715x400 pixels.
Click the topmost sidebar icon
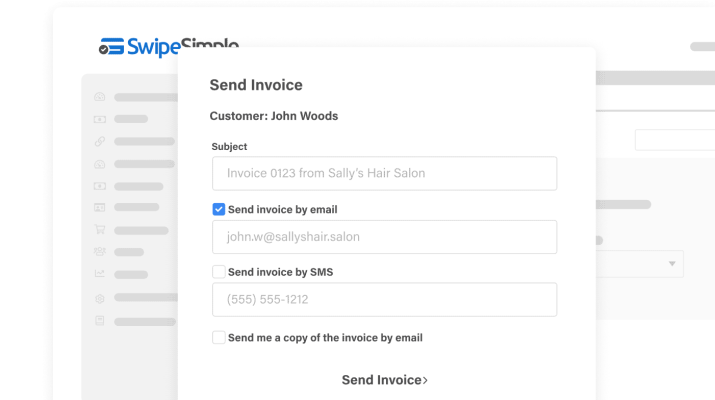click(x=99, y=97)
